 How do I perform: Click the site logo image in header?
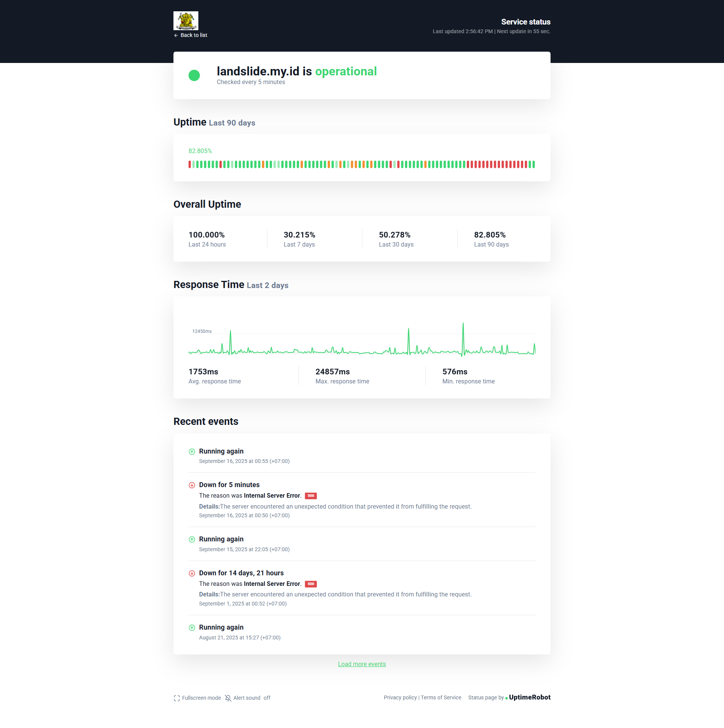tap(186, 21)
